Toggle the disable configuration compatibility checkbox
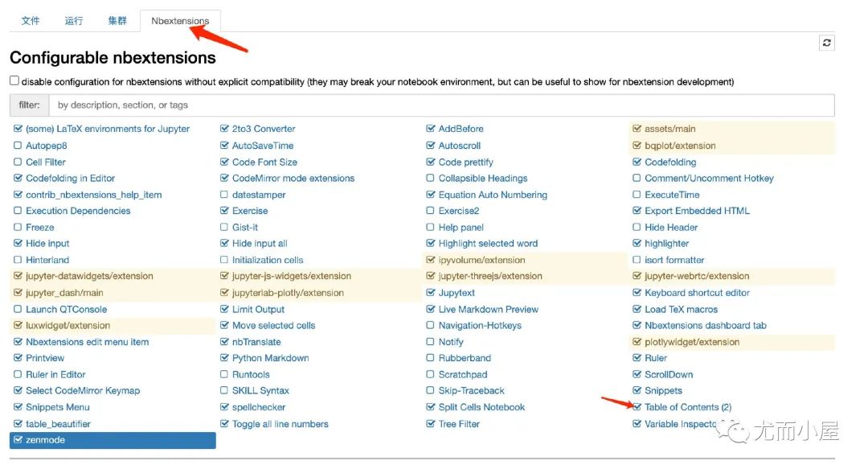868x469 pixels. [14, 80]
